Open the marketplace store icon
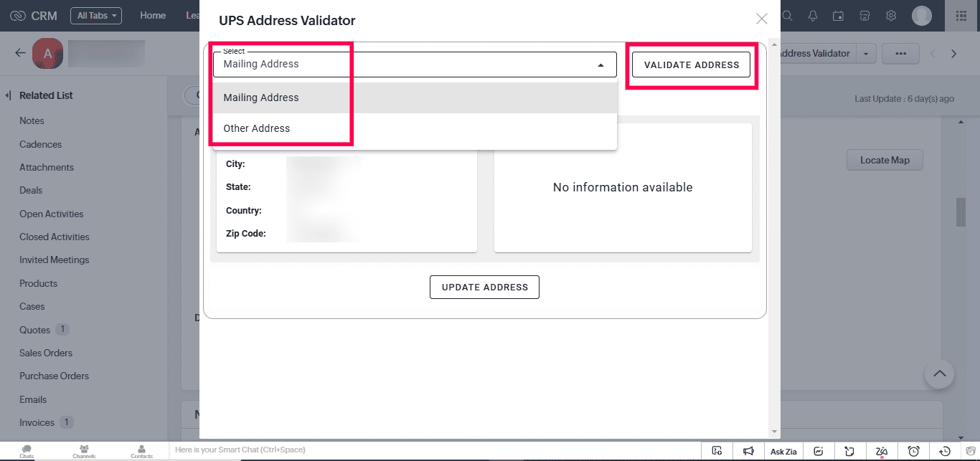The height and width of the screenshot is (461, 980). point(864,16)
